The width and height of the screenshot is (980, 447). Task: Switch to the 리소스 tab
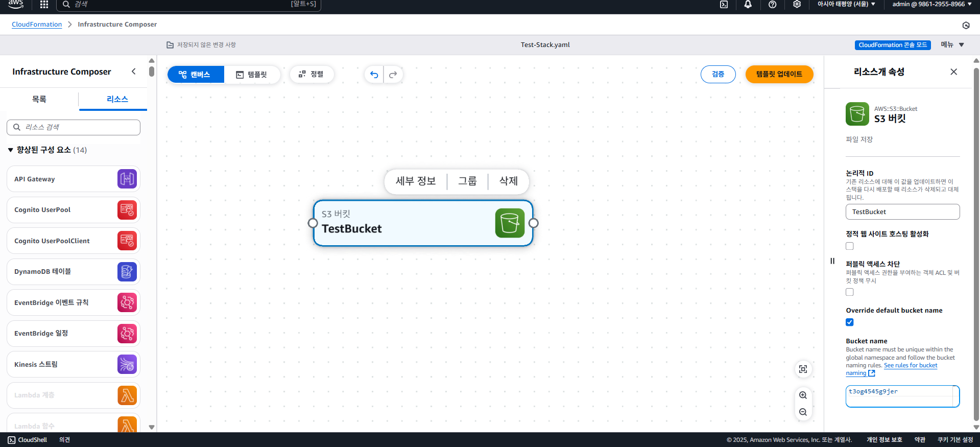[x=117, y=99]
